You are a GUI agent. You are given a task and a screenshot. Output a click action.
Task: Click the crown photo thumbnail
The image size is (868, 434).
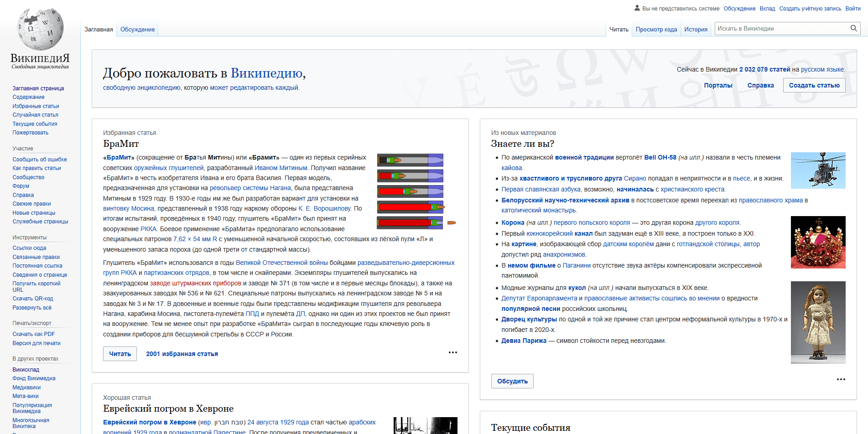click(x=818, y=242)
